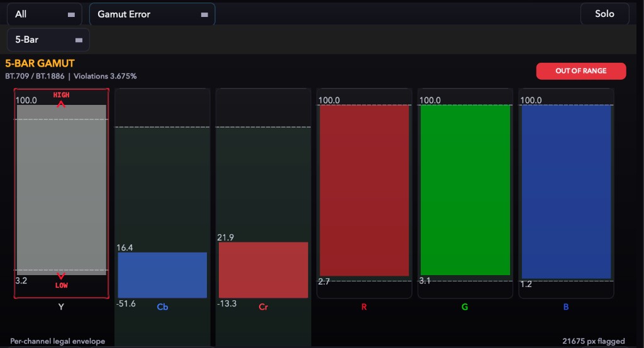Click the blue B channel bar
This screenshot has width=644, height=348.
pyautogui.click(x=567, y=192)
